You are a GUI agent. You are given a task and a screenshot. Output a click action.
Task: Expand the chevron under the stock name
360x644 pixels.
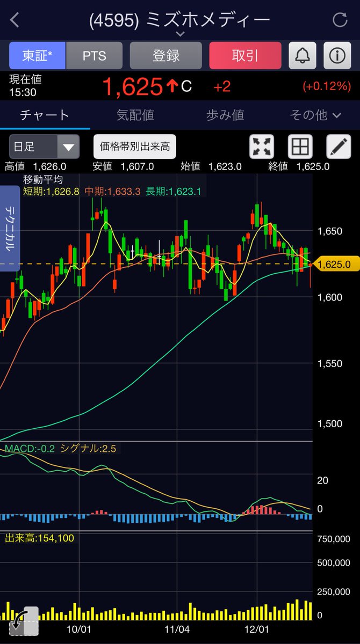click(180, 34)
